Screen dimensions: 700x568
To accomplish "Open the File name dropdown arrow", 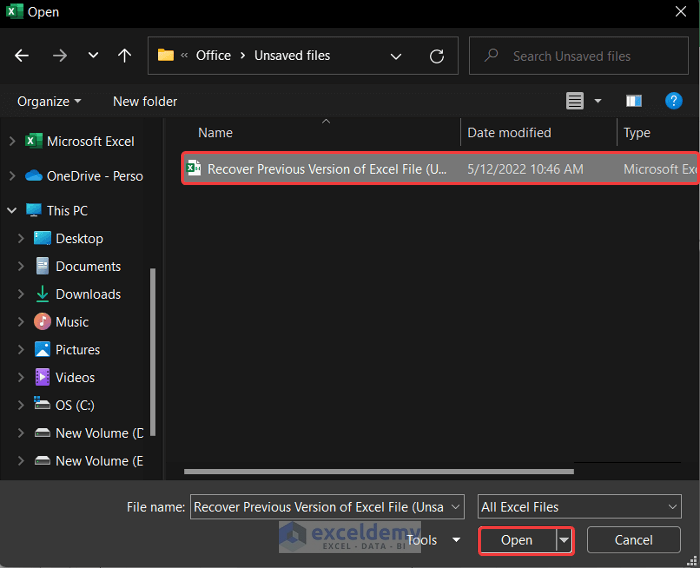I will point(455,507).
